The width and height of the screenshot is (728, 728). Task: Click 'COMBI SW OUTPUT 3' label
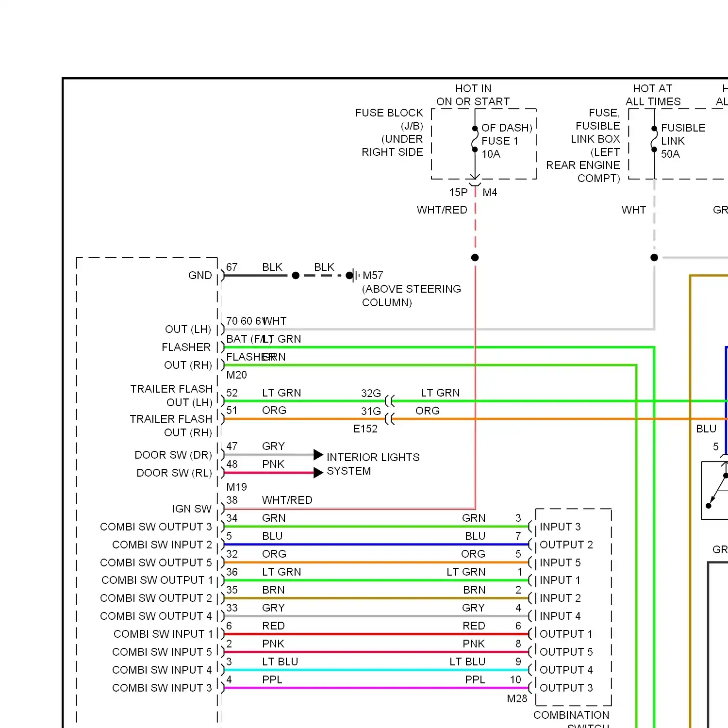point(156,527)
